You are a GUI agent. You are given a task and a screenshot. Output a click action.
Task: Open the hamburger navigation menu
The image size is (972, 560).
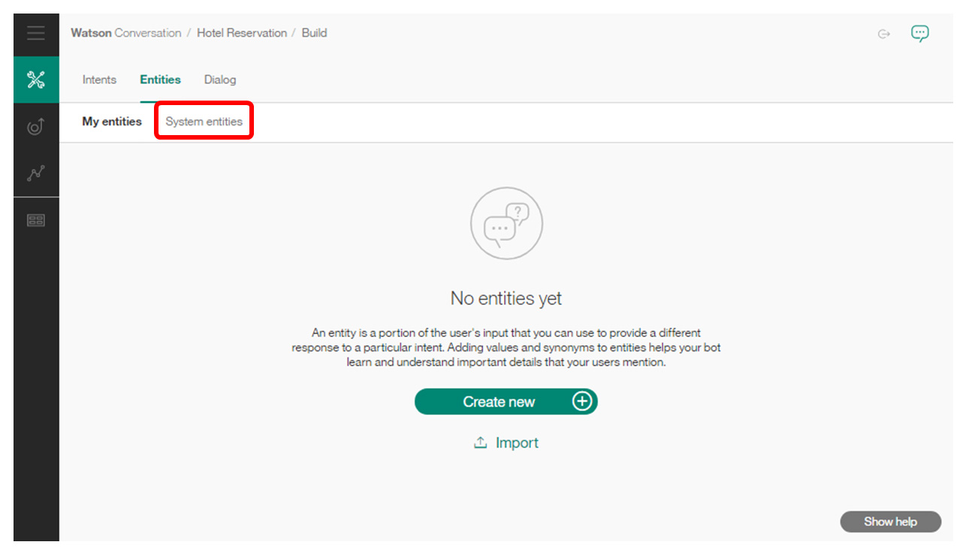[x=35, y=34]
